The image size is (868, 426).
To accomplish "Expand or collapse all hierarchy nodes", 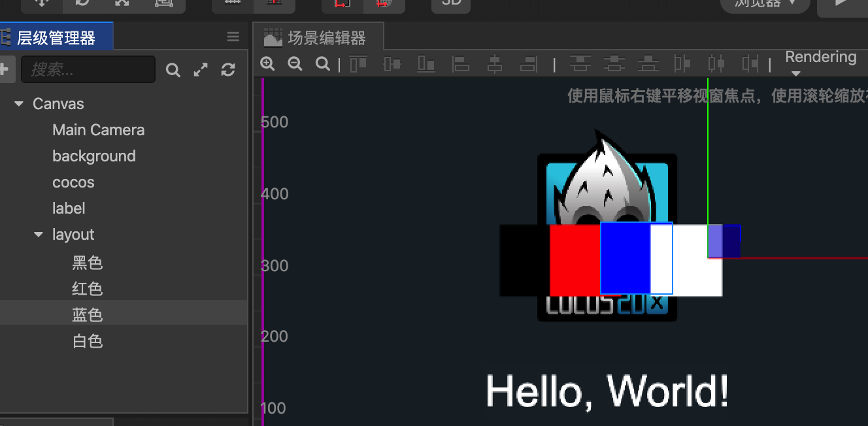I will point(201,70).
